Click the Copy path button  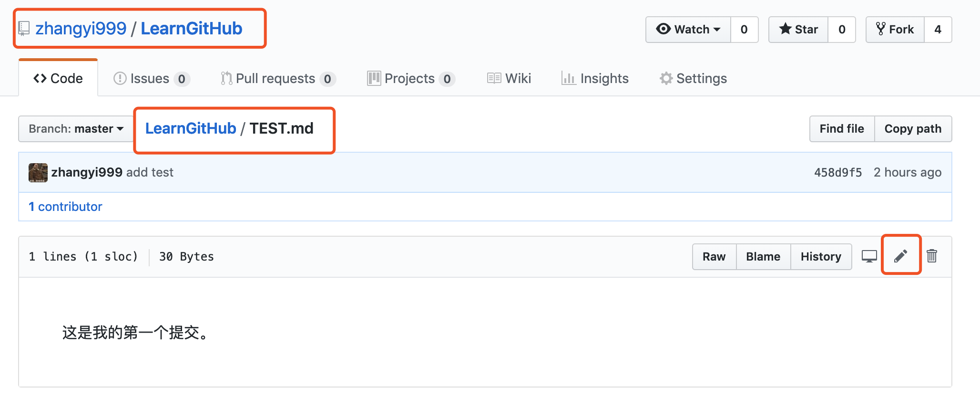coord(913,129)
